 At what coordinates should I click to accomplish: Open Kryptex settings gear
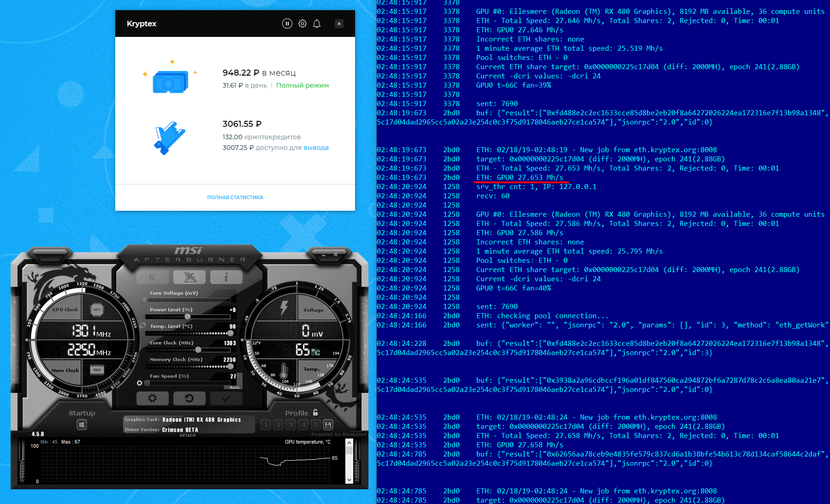click(x=302, y=24)
